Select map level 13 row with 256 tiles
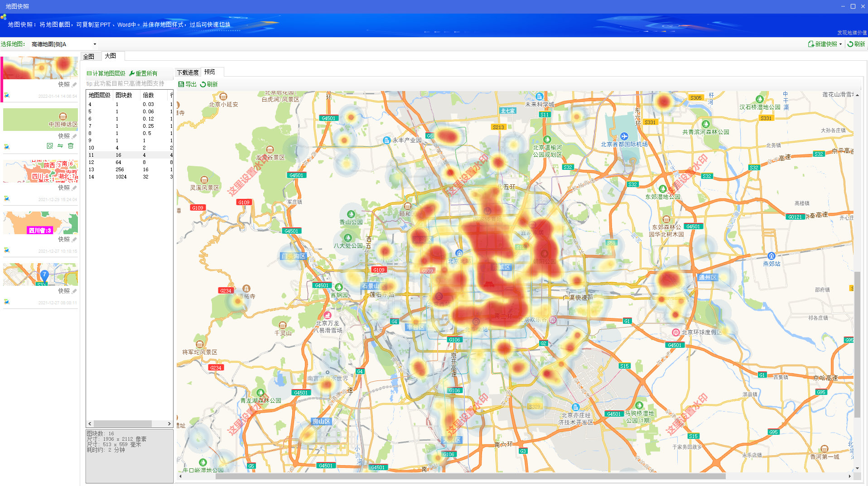 click(x=130, y=169)
